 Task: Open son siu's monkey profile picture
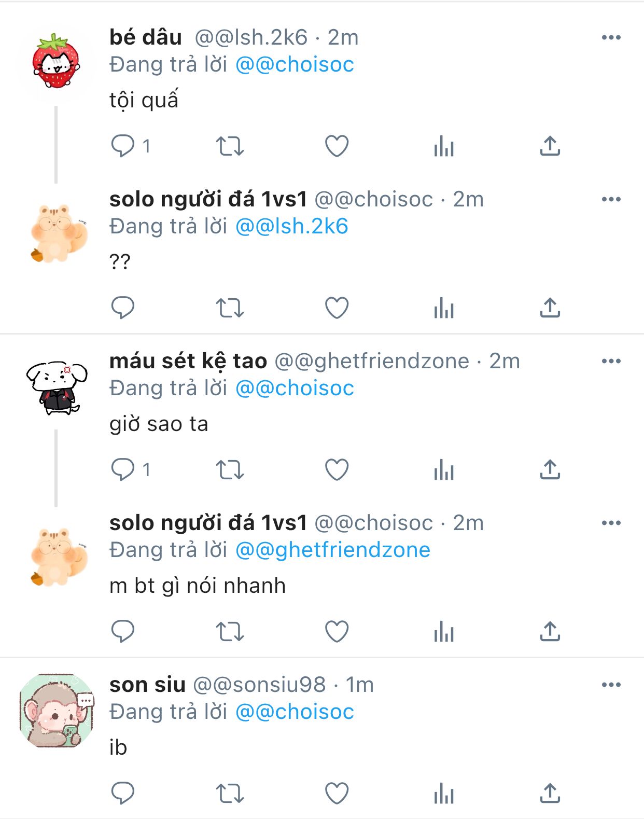pyautogui.click(x=57, y=710)
